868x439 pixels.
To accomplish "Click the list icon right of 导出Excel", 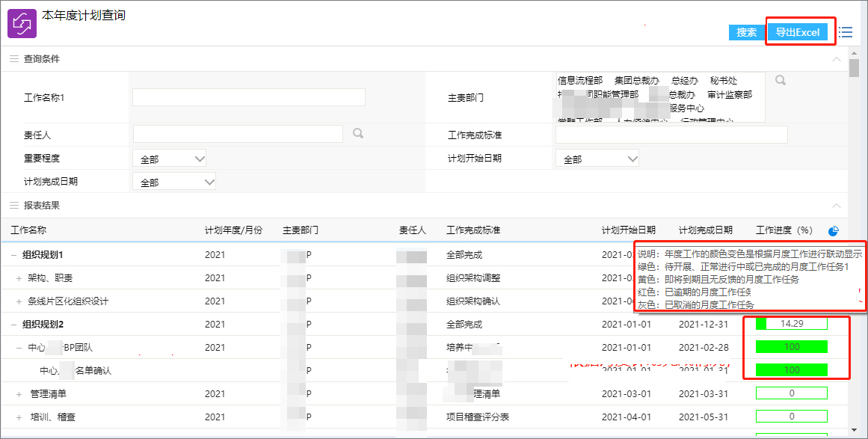I will click(x=846, y=32).
